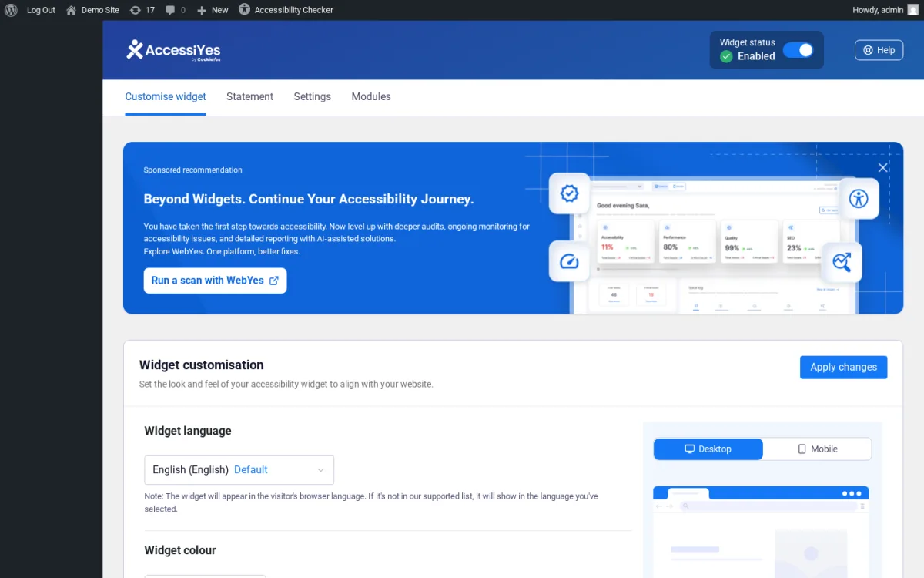Viewport: 924px width, 578px height.
Task: Switch to the Modules tab
Action: pyautogui.click(x=371, y=97)
